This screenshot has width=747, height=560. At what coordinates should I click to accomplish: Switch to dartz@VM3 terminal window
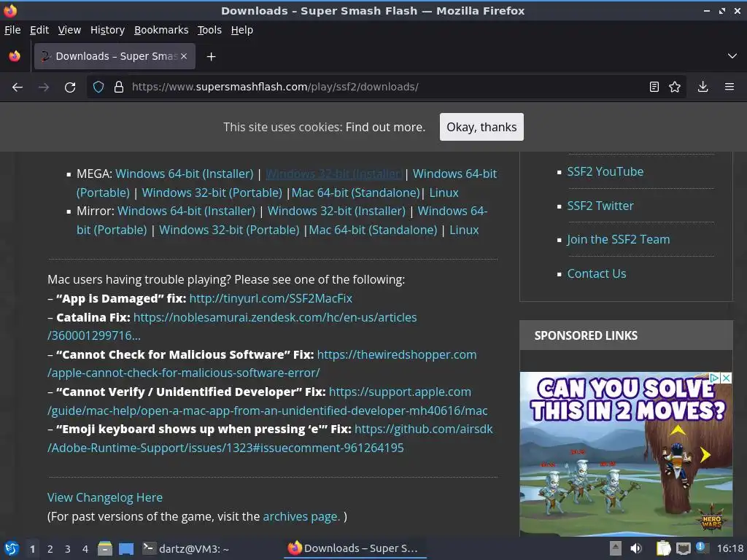[187, 548]
